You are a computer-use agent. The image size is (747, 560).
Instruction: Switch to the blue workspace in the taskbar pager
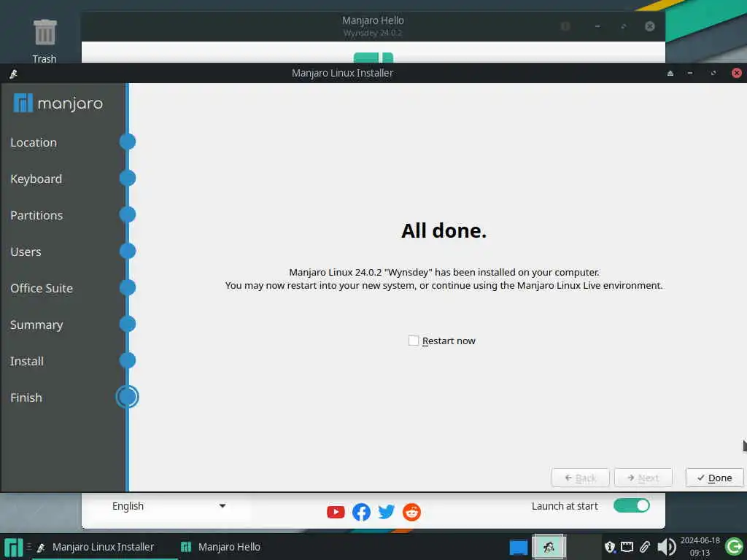coord(519,547)
